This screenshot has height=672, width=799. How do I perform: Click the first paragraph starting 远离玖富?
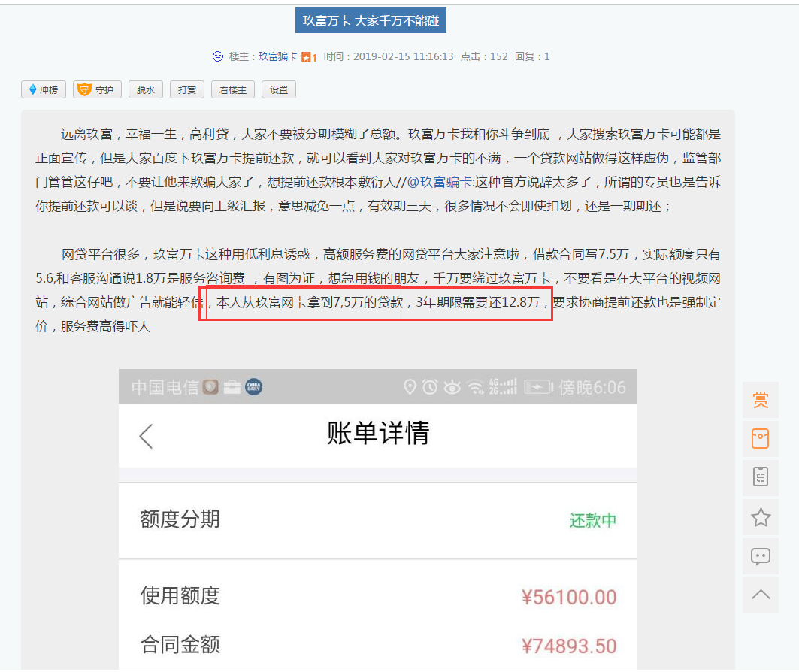click(x=378, y=170)
